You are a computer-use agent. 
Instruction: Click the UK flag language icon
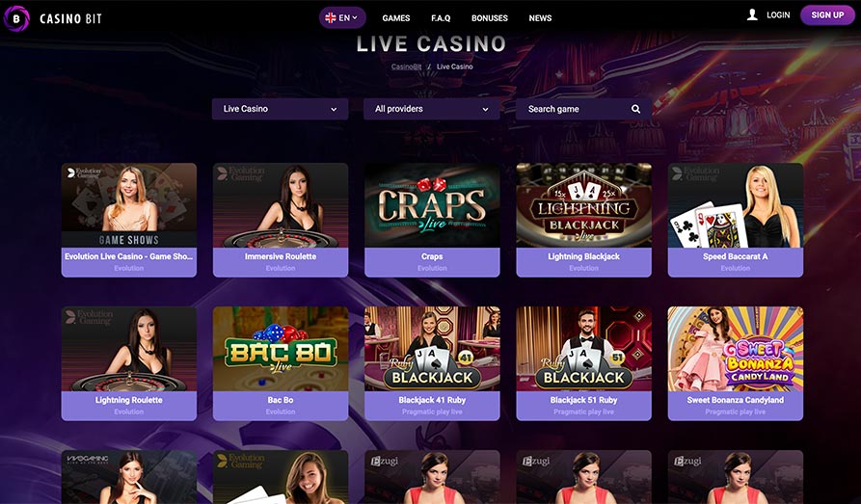331,17
